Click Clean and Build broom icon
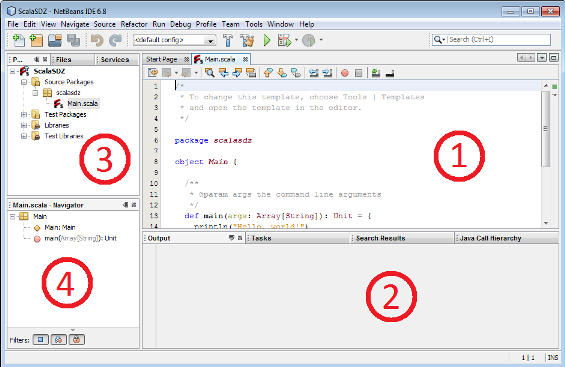565x367 pixels. (248, 40)
